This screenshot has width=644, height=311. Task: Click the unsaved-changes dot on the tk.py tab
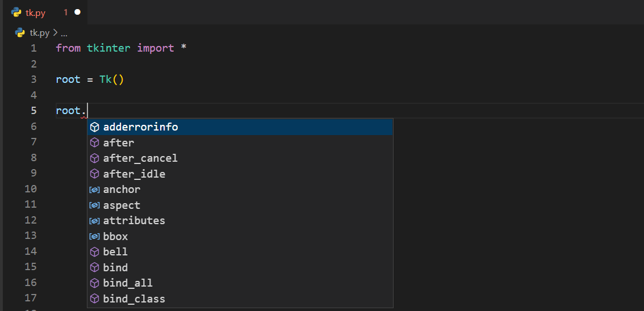(77, 12)
